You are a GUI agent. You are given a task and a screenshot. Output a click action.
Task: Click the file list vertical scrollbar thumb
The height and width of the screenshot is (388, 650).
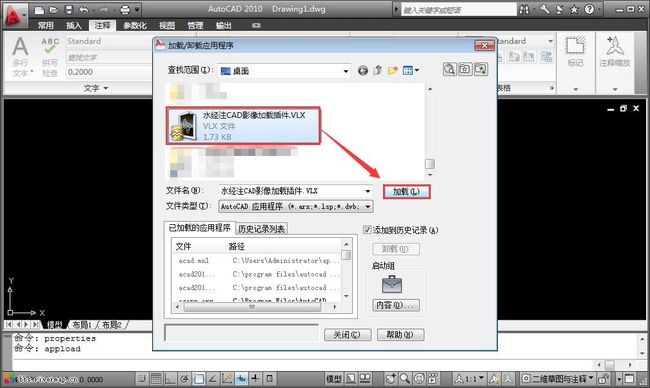coord(430,164)
